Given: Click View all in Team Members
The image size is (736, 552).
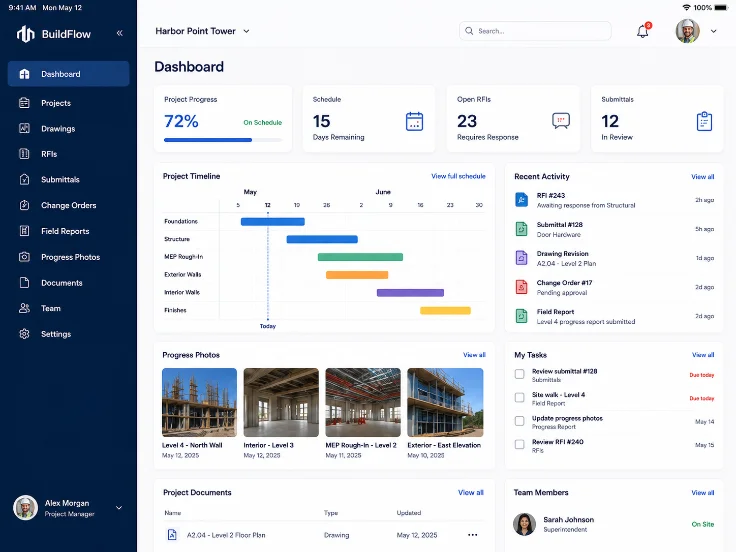Looking at the screenshot, I should click(703, 492).
